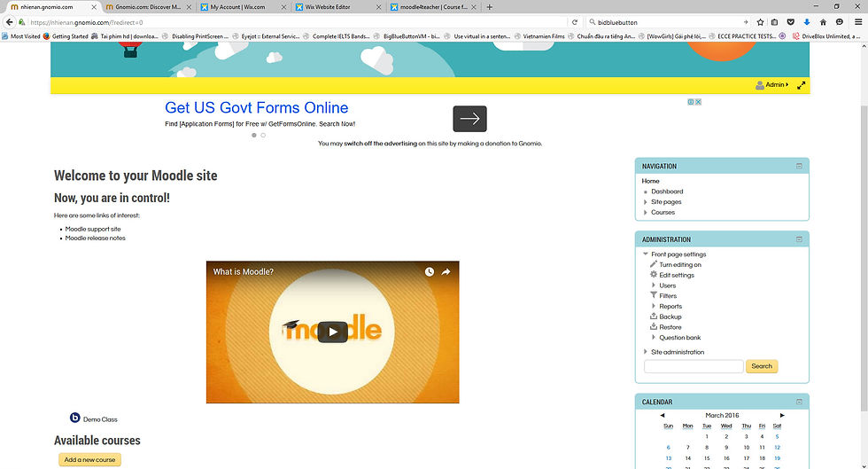Click Add a new course button
Image resolution: width=868 pixels, height=469 pixels.
coord(89,459)
